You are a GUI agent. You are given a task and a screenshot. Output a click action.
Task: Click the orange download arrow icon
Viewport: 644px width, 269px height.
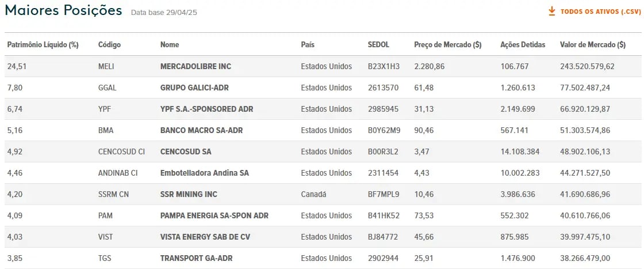pos(552,11)
